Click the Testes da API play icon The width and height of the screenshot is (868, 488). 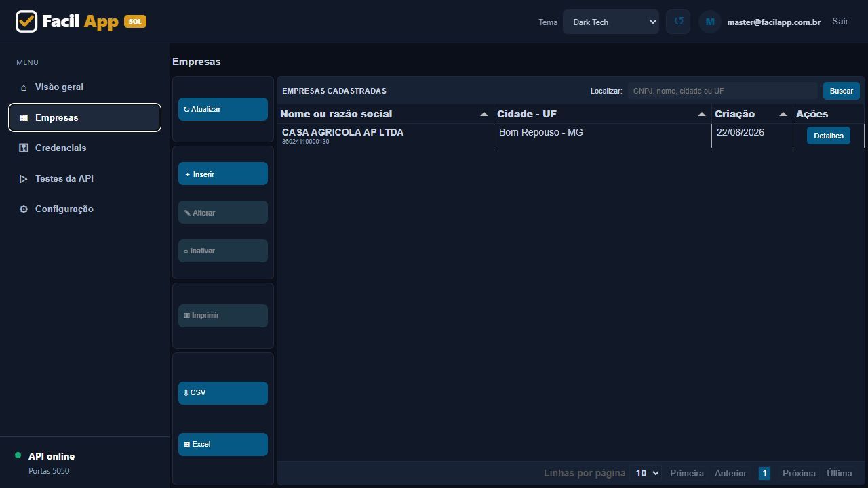pos(24,179)
